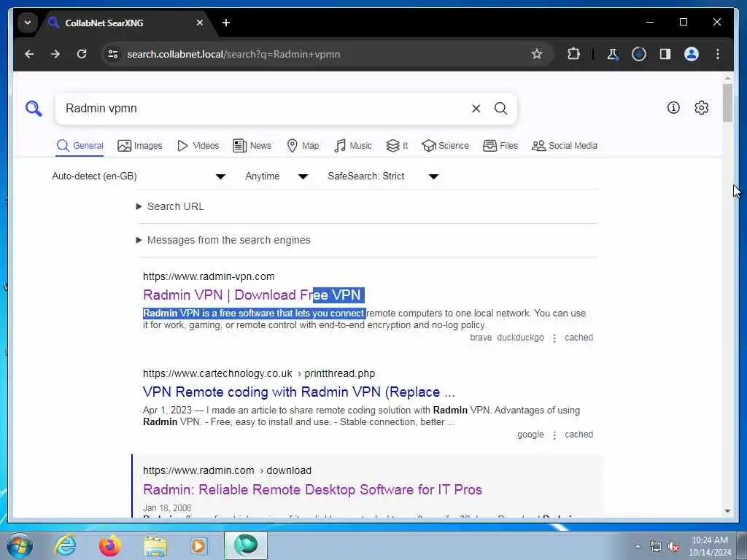Switch to the Science tab
Screen dimensions: 747x560
point(445,146)
